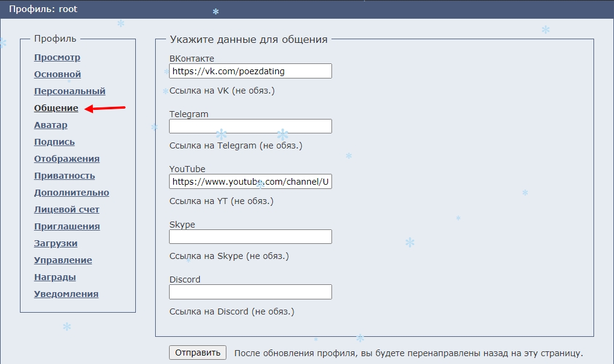The image size is (614, 364).
Task: Open the Просмотр profile link
Action: click(x=57, y=57)
